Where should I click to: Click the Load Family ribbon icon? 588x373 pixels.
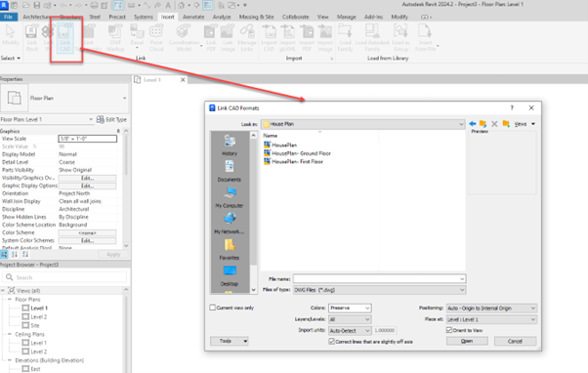345,37
